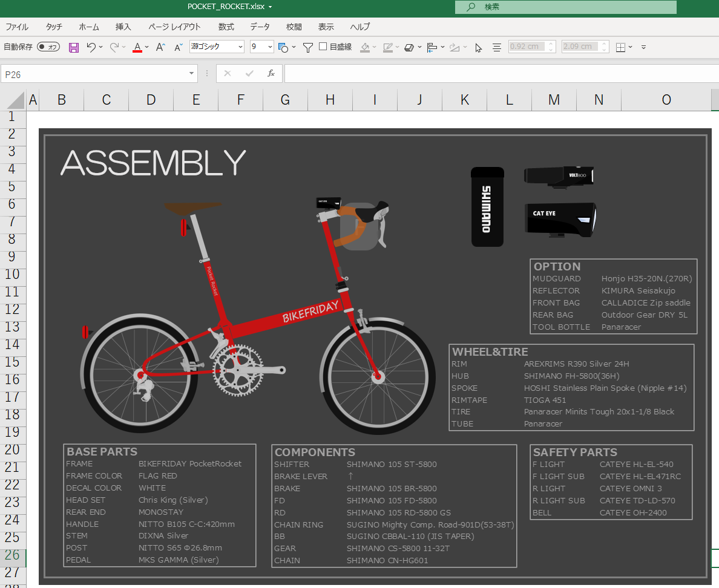The image size is (719, 588).
Task: Open the タッチ tab
Action: tap(54, 27)
